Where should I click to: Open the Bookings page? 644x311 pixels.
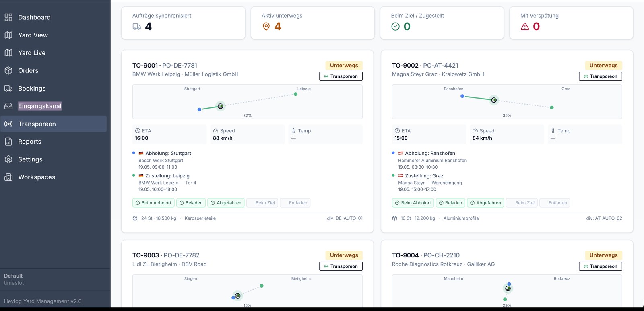(x=54, y=88)
